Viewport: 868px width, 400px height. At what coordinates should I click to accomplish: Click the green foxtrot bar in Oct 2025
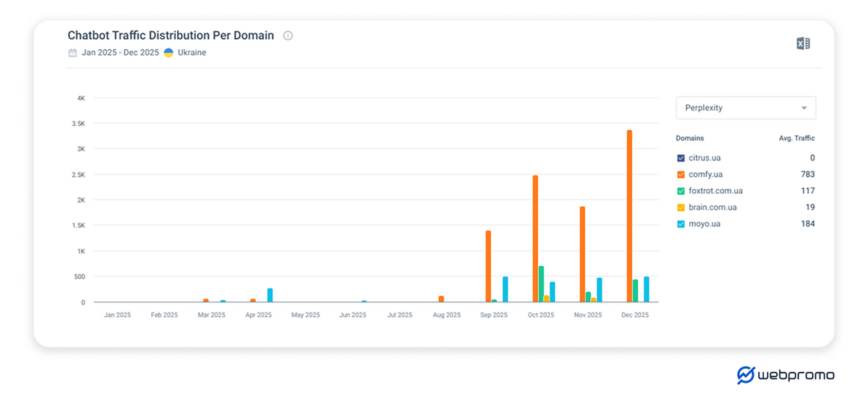[x=541, y=284]
